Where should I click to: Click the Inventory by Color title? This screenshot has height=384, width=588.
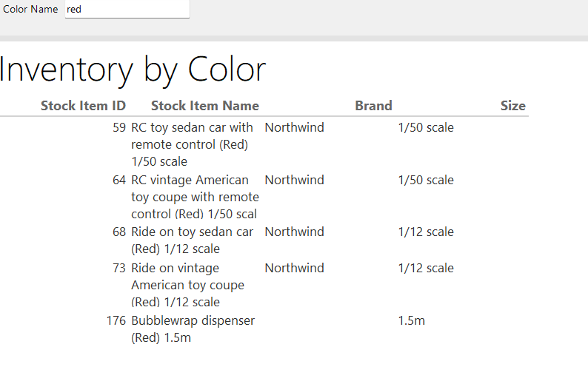point(132,70)
